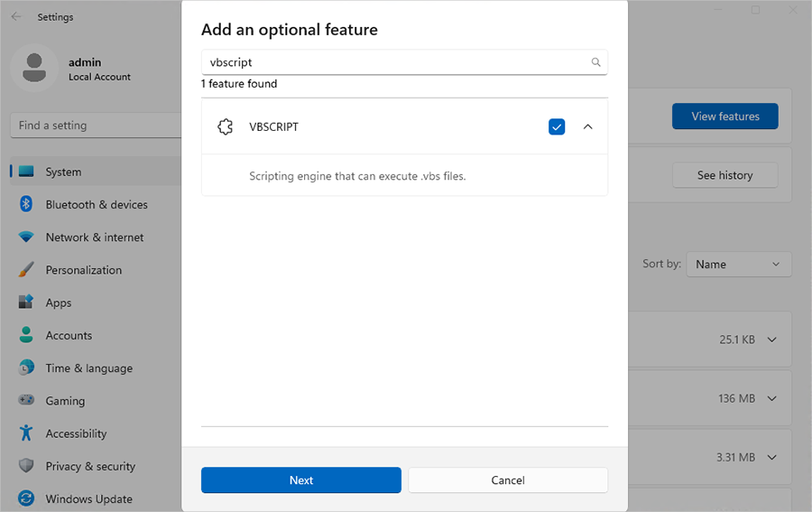Collapse the VBSCRIPT feature details chevron

588,127
